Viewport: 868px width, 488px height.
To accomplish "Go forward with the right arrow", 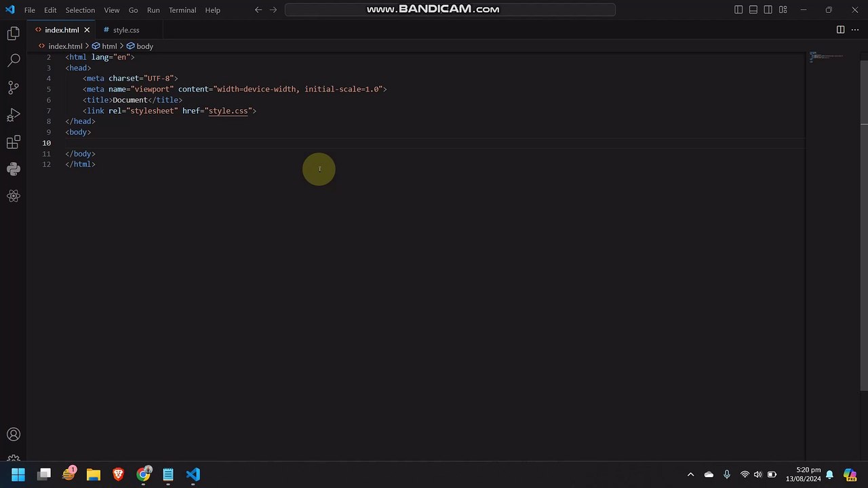I will (x=273, y=10).
